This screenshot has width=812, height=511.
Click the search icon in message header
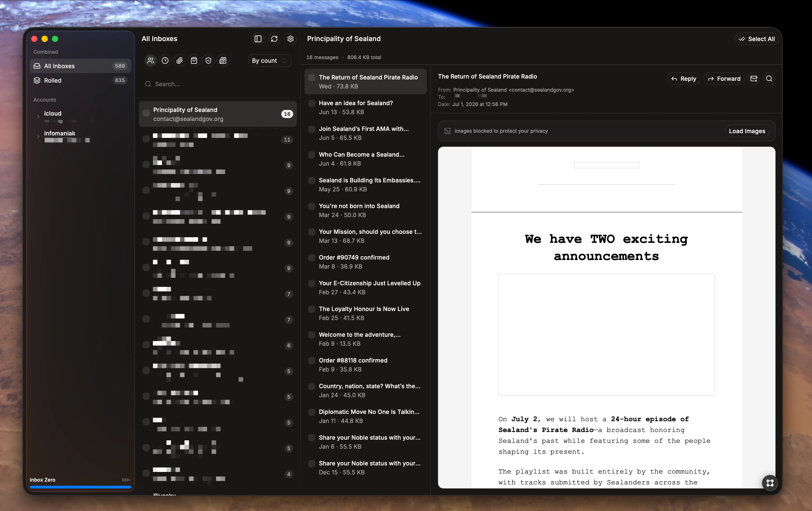pos(769,79)
